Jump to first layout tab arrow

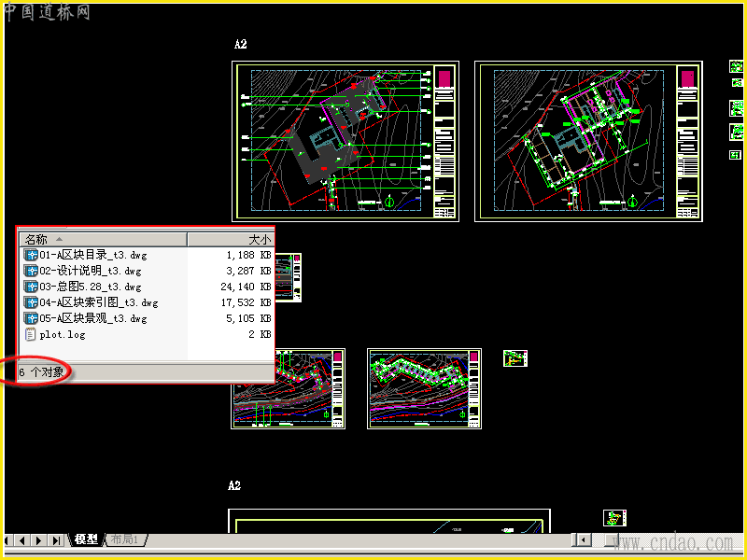click(x=8, y=540)
